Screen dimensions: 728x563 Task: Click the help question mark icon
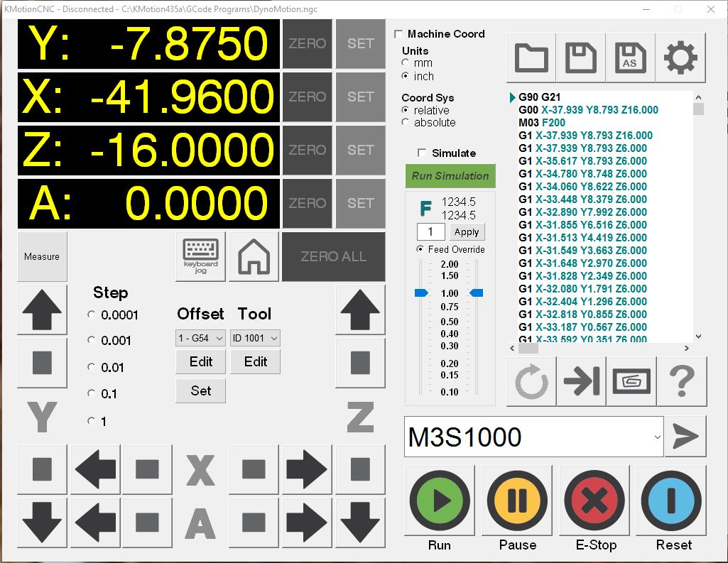[x=682, y=382]
